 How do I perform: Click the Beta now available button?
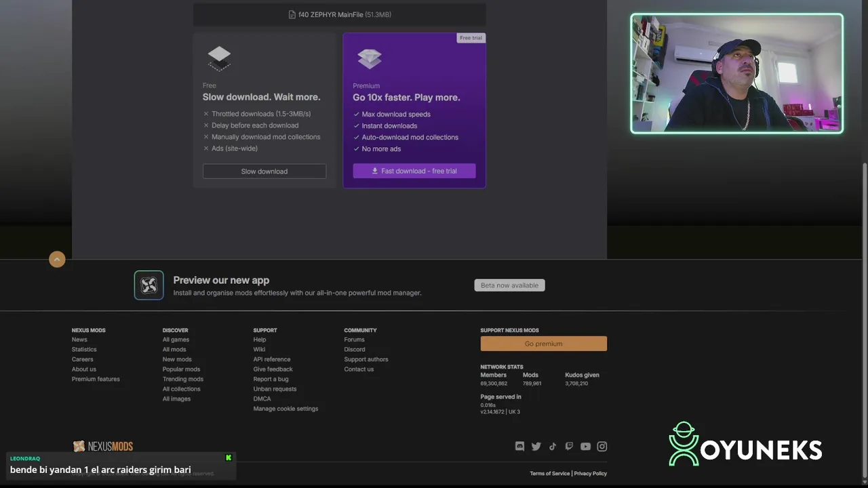pos(509,285)
